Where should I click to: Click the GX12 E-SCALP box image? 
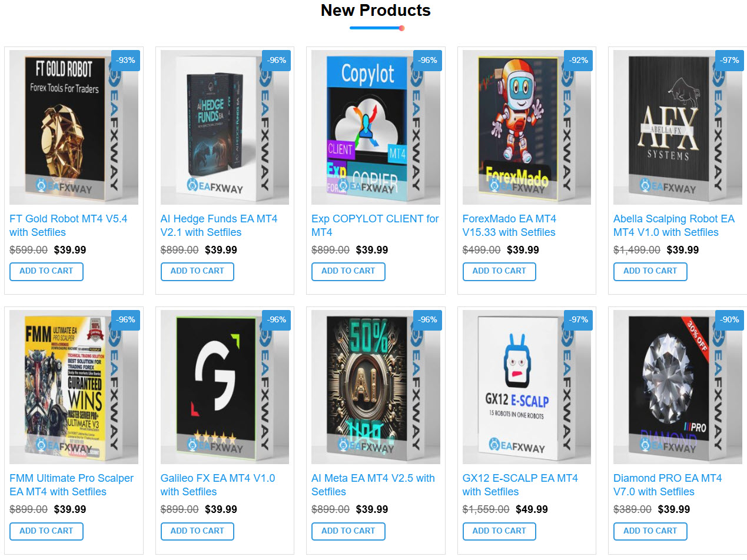point(527,387)
